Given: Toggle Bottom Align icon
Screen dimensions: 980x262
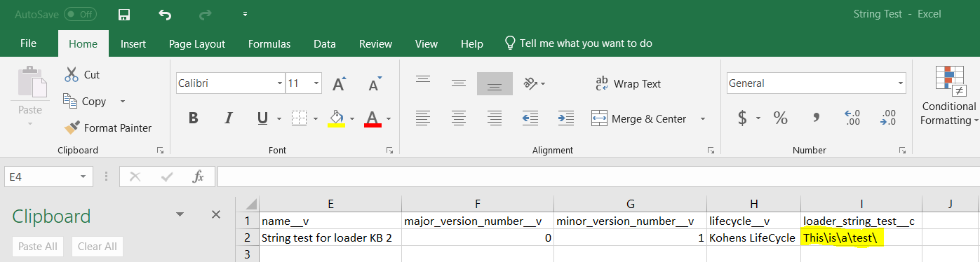Looking at the screenshot, I should click(x=495, y=83).
